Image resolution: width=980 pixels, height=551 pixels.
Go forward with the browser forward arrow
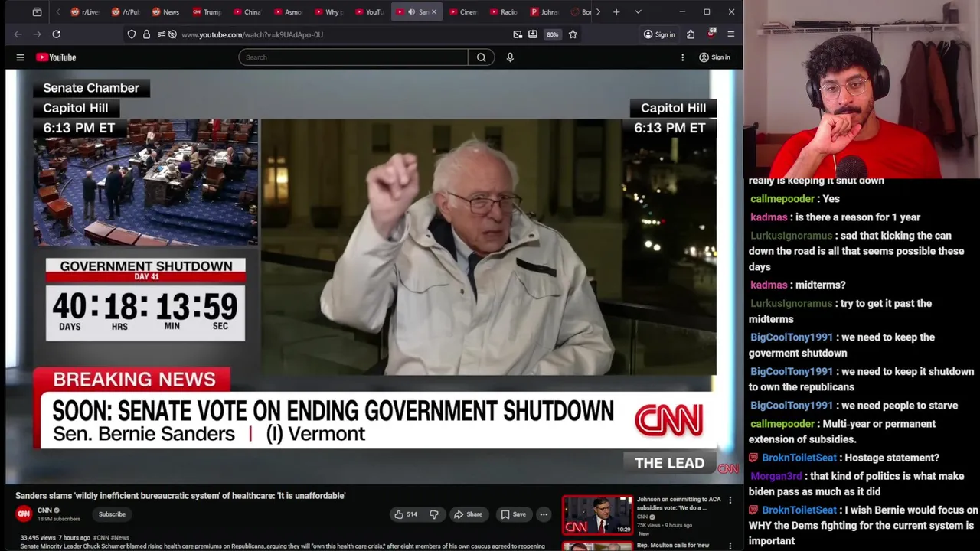coord(37,34)
